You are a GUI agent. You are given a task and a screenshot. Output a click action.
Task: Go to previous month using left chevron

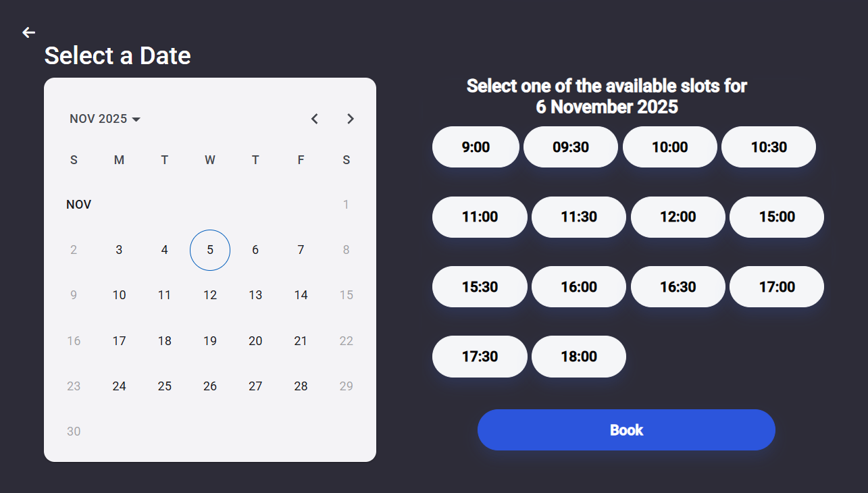tap(314, 119)
